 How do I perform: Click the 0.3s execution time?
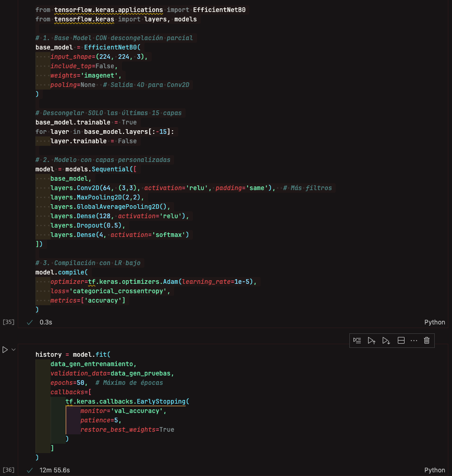[46, 322]
